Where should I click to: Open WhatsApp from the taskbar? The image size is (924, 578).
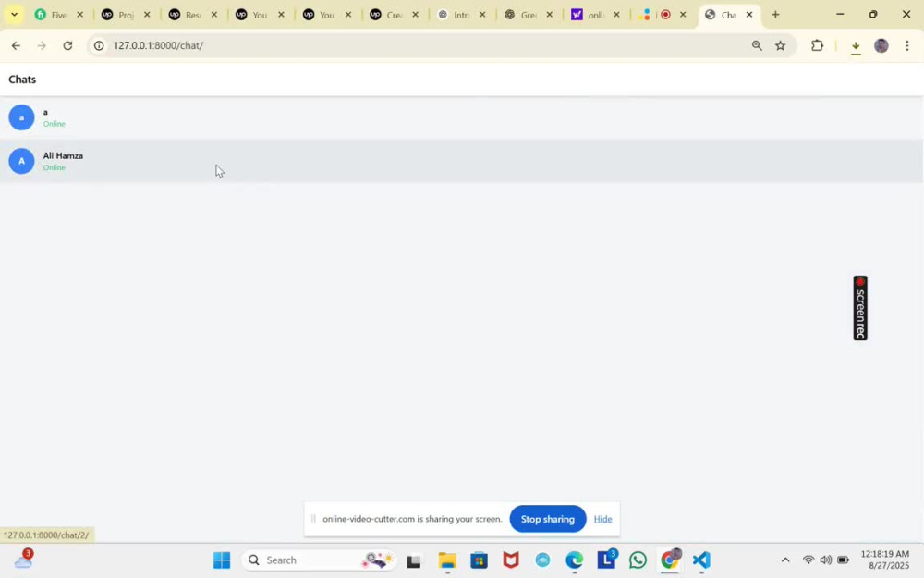point(638,560)
